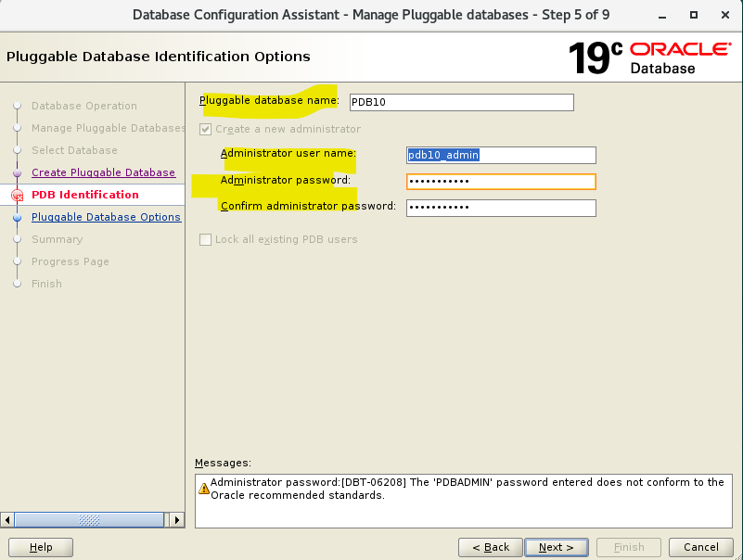Maximize the Database Configuration Assistant window
743x560 pixels.
coord(694,15)
